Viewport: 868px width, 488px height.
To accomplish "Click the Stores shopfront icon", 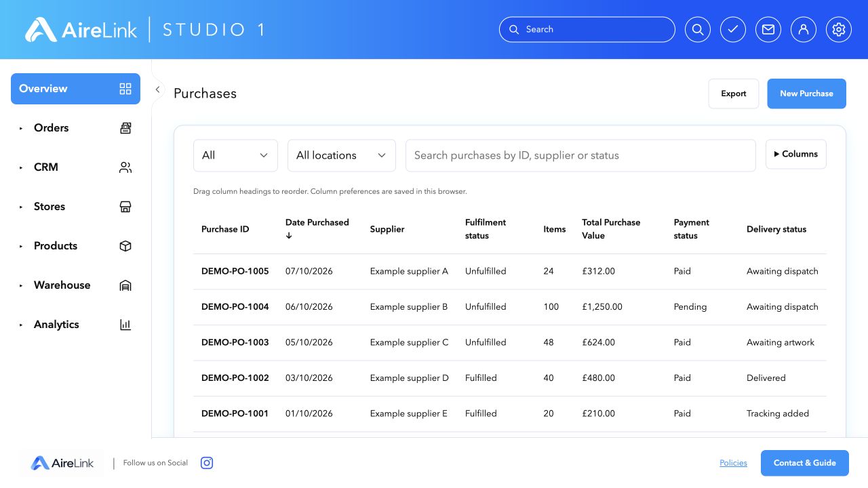I will [125, 207].
